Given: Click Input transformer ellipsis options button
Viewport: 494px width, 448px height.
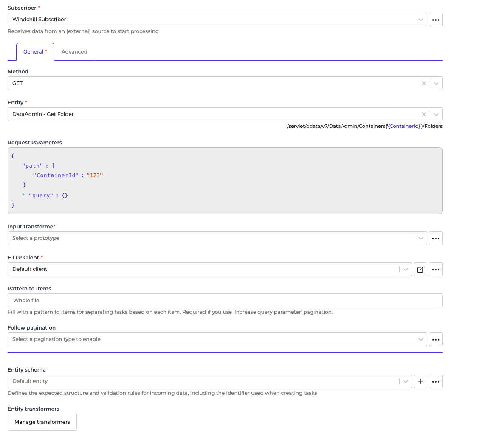Looking at the screenshot, I should point(435,238).
